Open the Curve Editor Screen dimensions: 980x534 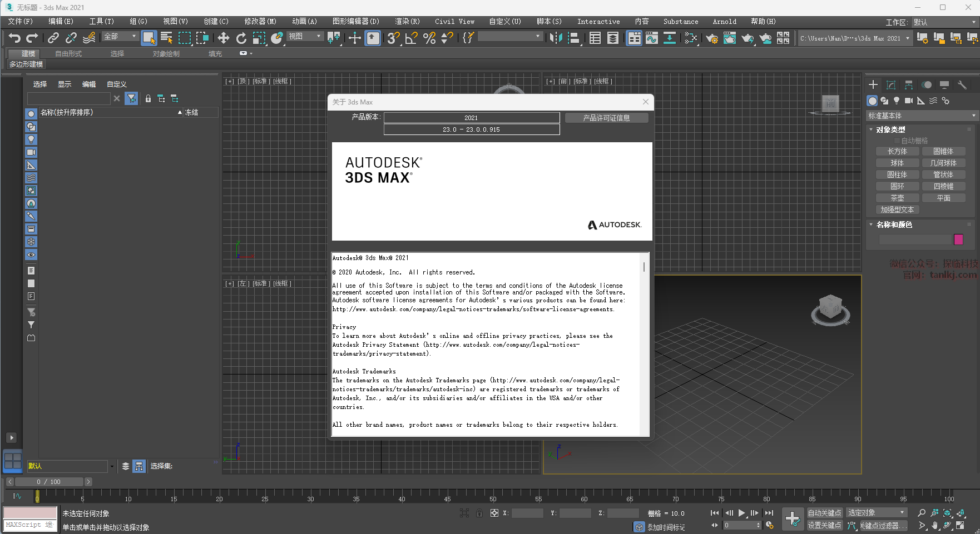(651, 38)
